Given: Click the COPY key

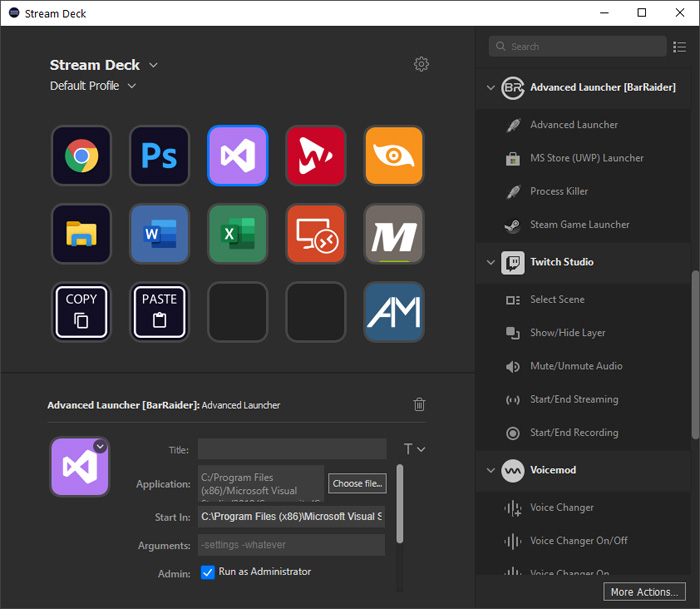Looking at the screenshot, I should pos(81,312).
